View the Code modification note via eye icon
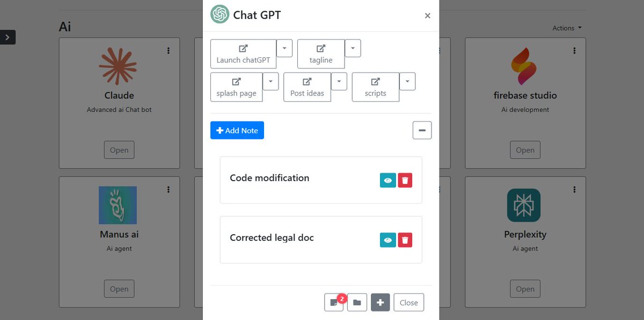Image resolution: width=644 pixels, height=320 pixels. point(388,180)
